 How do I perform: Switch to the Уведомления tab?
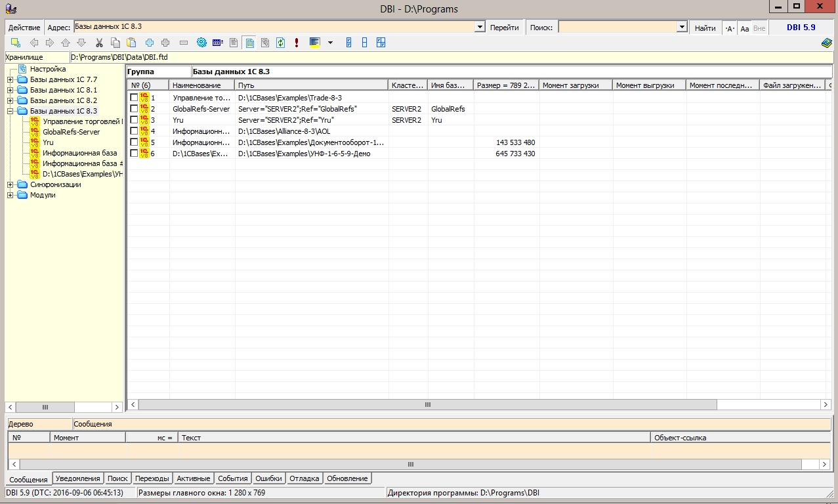78,478
